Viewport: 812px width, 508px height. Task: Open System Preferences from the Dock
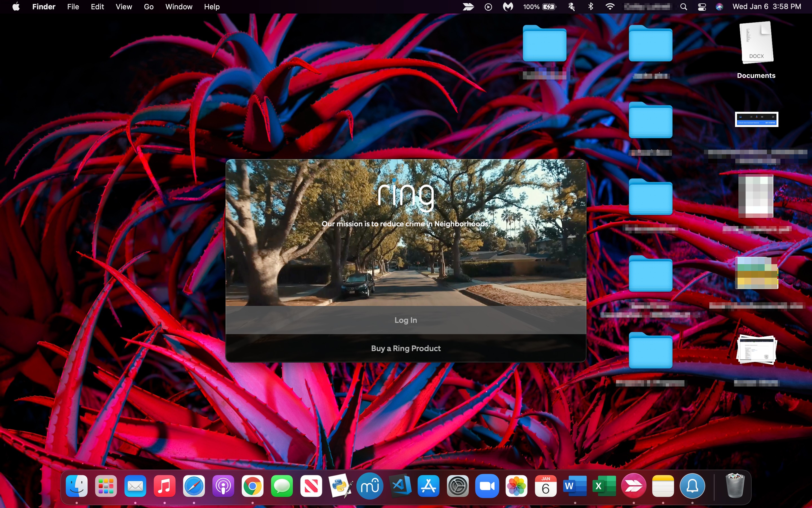(458, 486)
